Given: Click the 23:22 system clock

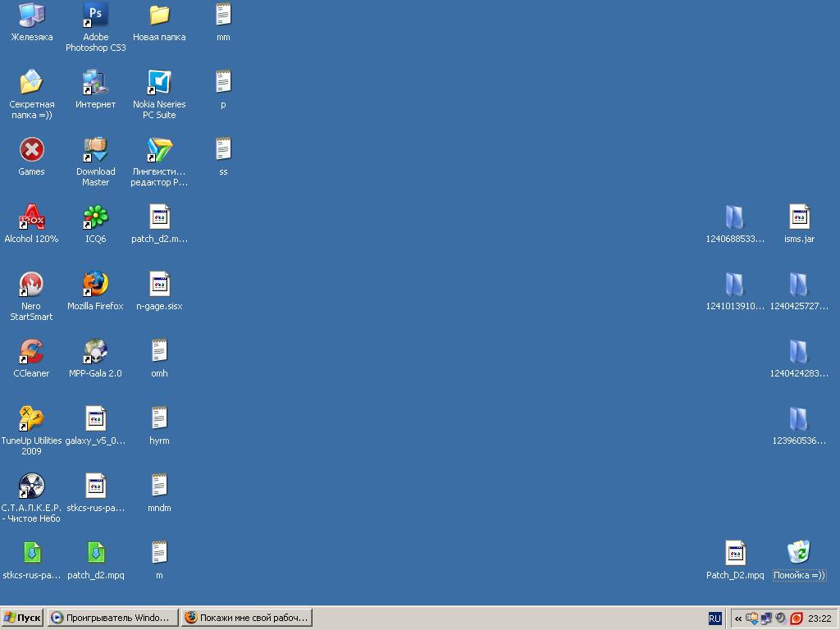Looking at the screenshot, I should point(819,619).
